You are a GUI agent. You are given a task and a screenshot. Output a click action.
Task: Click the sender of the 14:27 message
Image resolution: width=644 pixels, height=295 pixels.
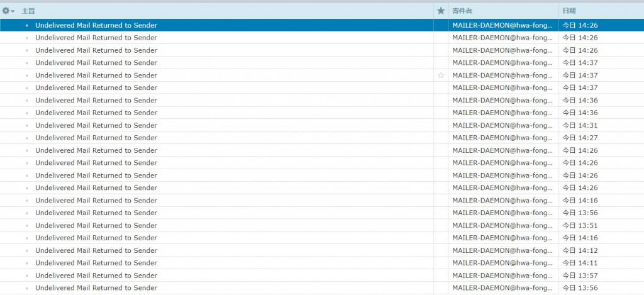click(x=502, y=138)
